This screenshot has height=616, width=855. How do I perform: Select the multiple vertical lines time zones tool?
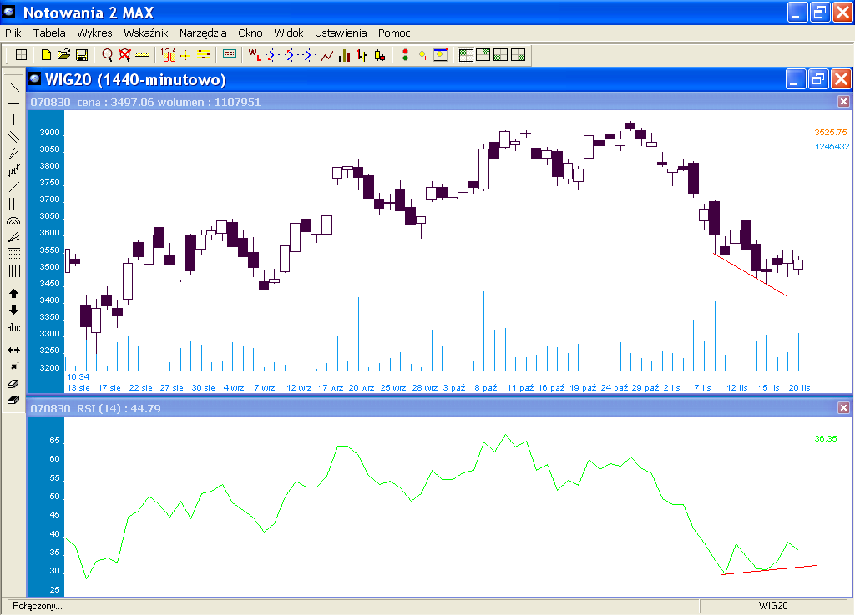[13, 271]
